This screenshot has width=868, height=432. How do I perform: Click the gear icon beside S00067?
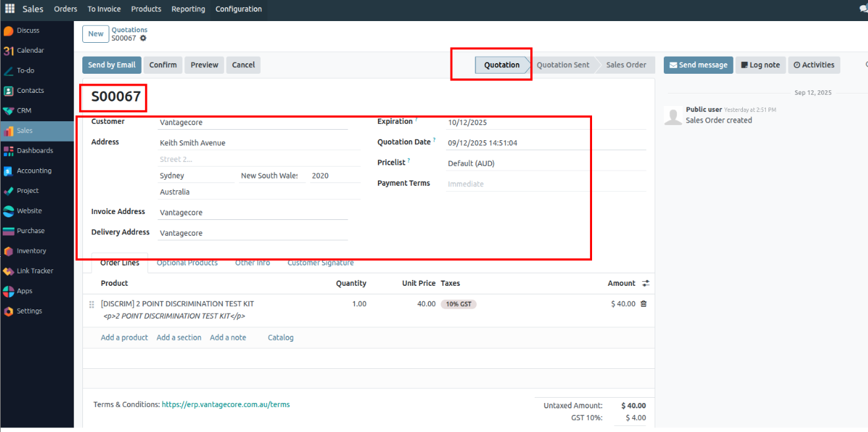[143, 38]
